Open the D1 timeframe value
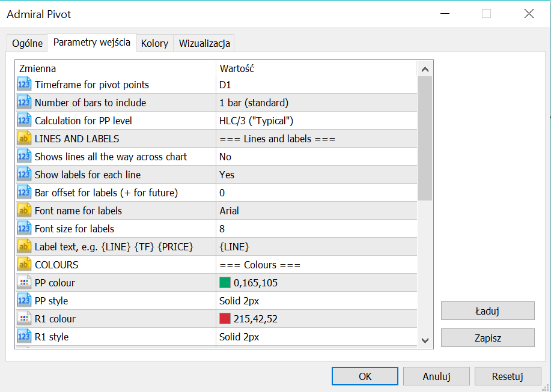The width and height of the screenshot is (551, 392). [x=316, y=85]
